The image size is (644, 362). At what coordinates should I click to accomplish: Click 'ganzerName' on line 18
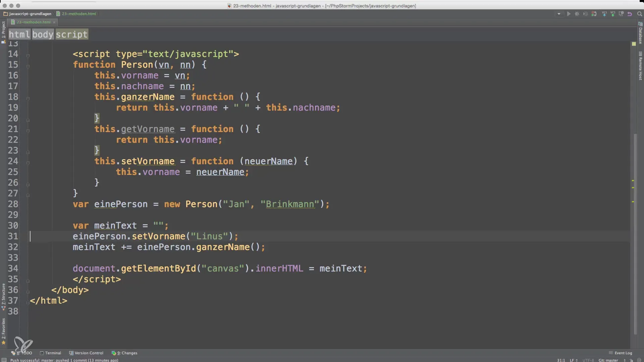click(148, 97)
